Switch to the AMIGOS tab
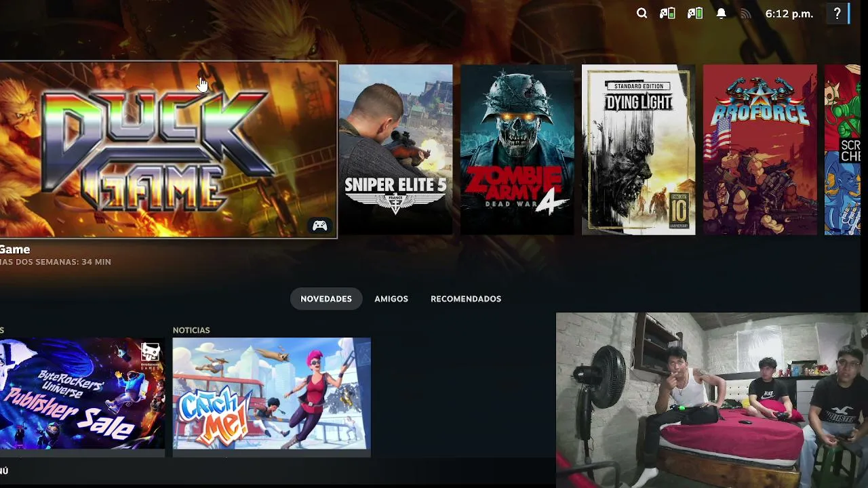The width and height of the screenshot is (868, 488). 391,299
